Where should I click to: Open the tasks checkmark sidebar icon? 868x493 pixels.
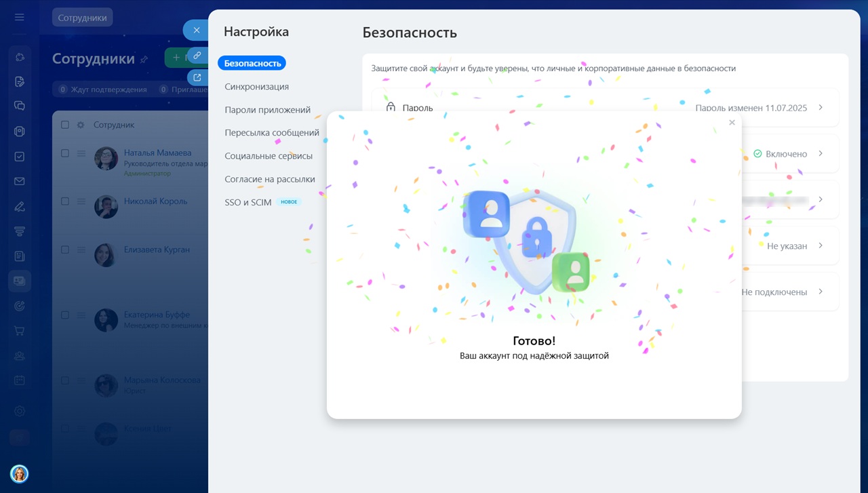tap(20, 157)
